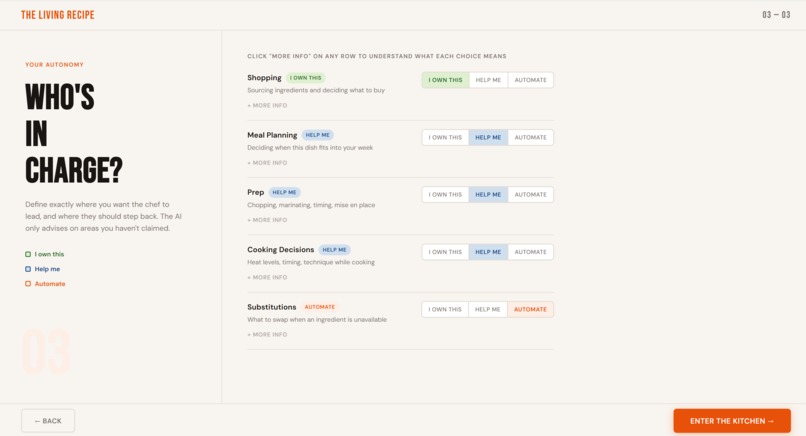The height and width of the screenshot is (436, 806).
Task: Set Shopping to I Own This
Action: (445, 80)
